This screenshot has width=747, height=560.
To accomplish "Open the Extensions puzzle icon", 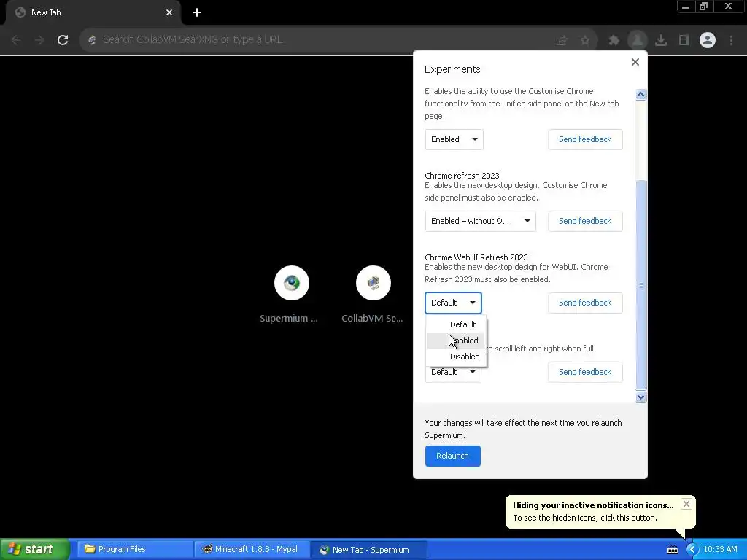I will [x=614, y=41].
